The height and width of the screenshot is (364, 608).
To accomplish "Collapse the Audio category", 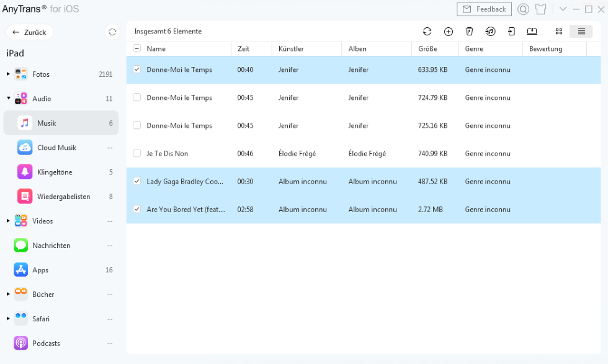I will [8, 99].
